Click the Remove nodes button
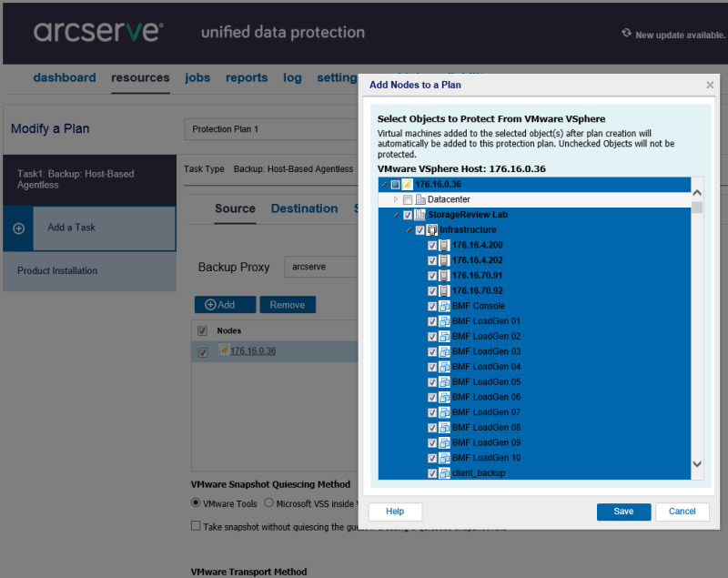This screenshot has width=728, height=578. point(288,305)
